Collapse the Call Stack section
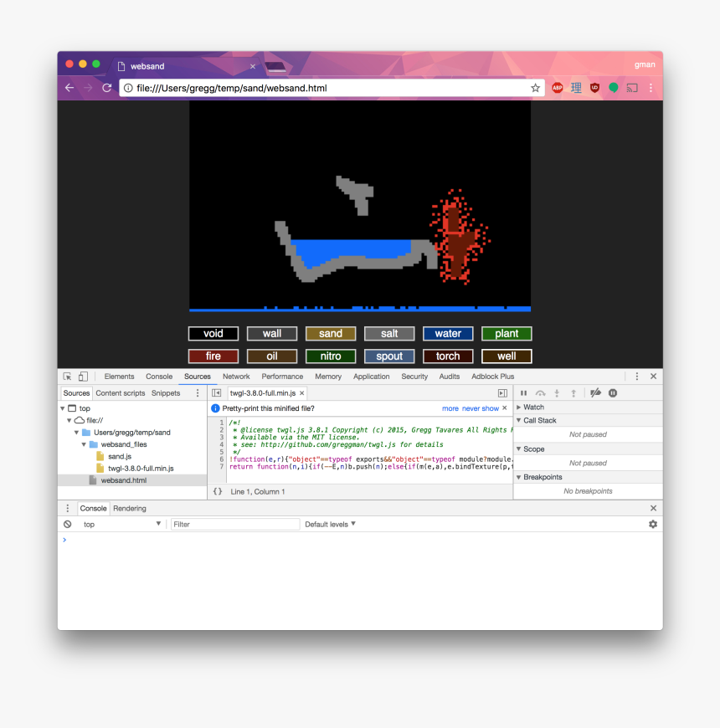The width and height of the screenshot is (720, 728). tap(519, 421)
